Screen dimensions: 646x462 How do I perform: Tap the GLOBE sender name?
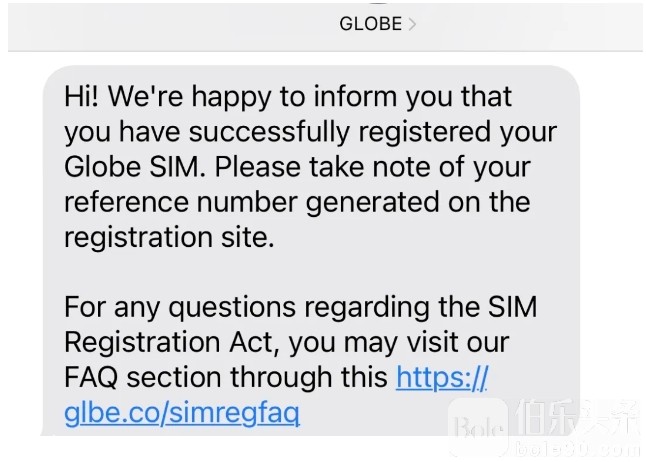point(370,24)
